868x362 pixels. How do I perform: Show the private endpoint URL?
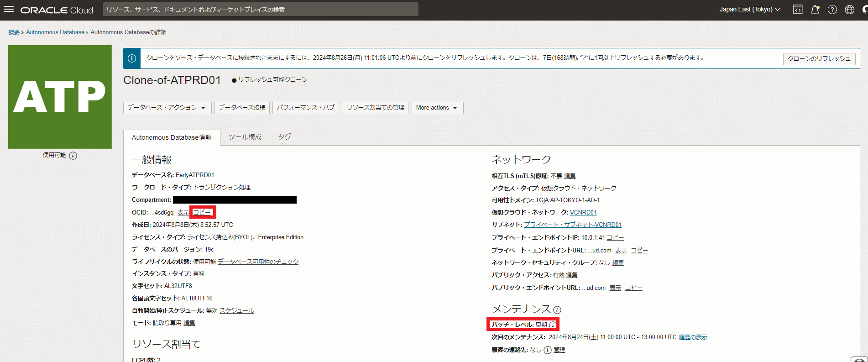coord(621,251)
